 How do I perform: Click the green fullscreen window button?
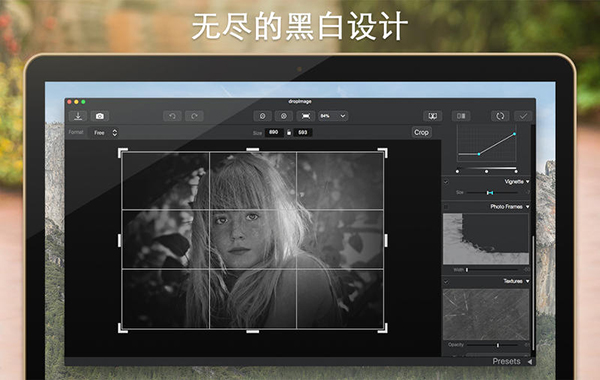(x=83, y=102)
